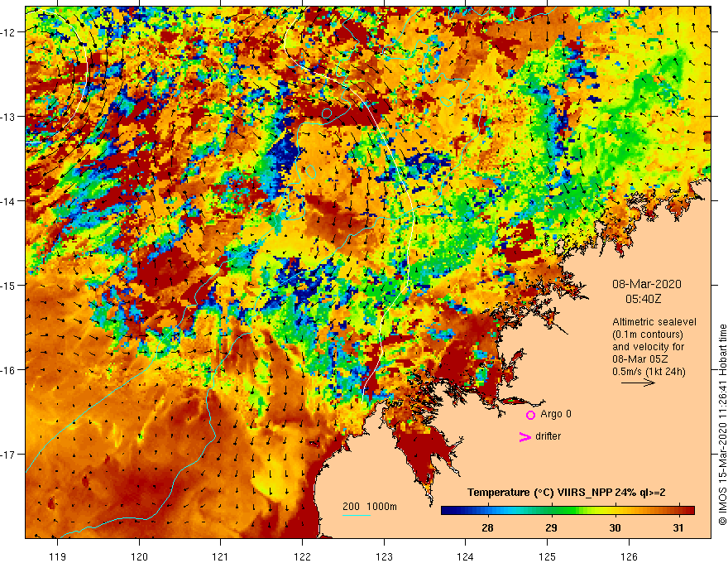Image resolution: width=728 pixels, height=563 pixels.
Task: Click the time label 05:40Z
Action: pos(643,299)
